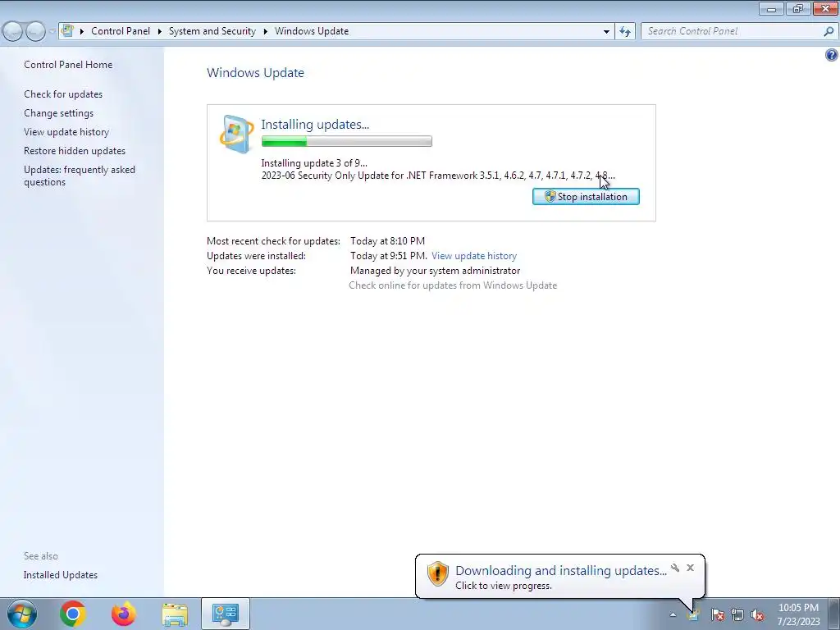Expand the arrow before Control Panel breadcrumb
This screenshot has height=630, width=840.
pyautogui.click(x=82, y=31)
